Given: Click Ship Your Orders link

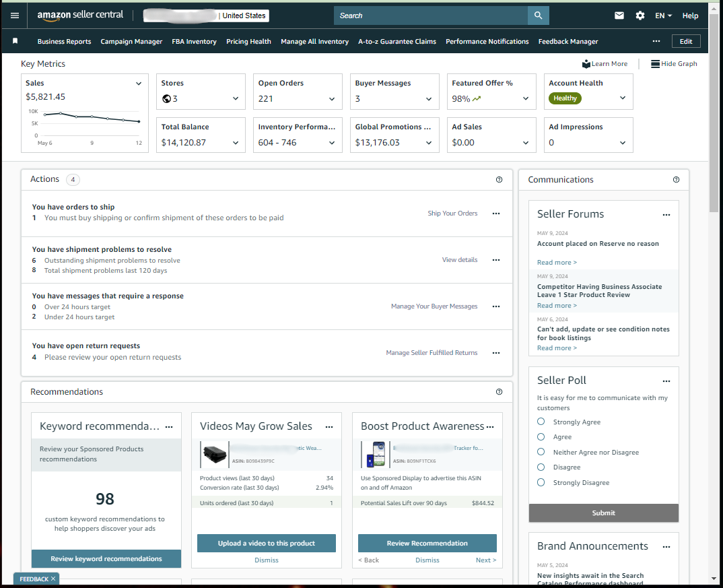Looking at the screenshot, I should (x=452, y=214).
